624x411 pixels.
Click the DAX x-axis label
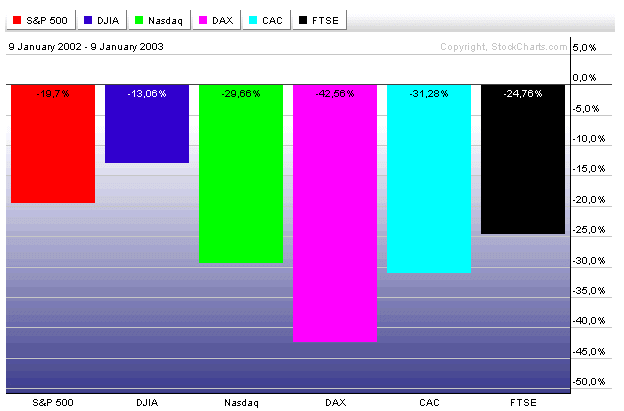pyautogui.click(x=335, y=403)
